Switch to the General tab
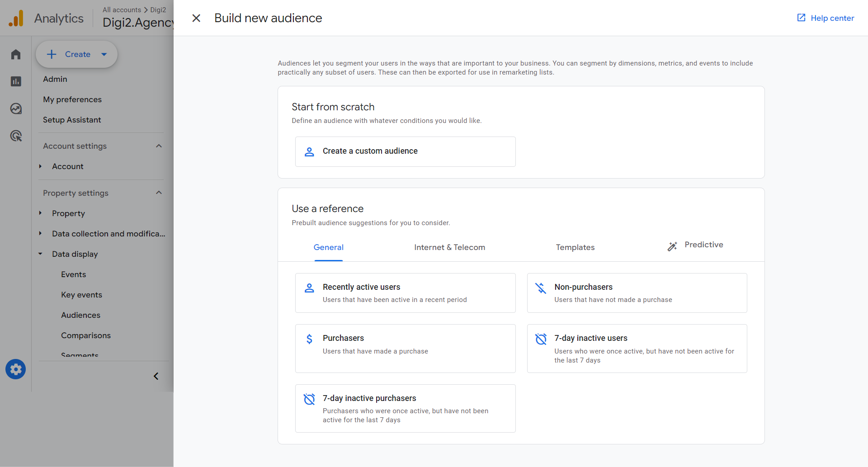The height and width of the screenshot is (467, 868). 329,247
